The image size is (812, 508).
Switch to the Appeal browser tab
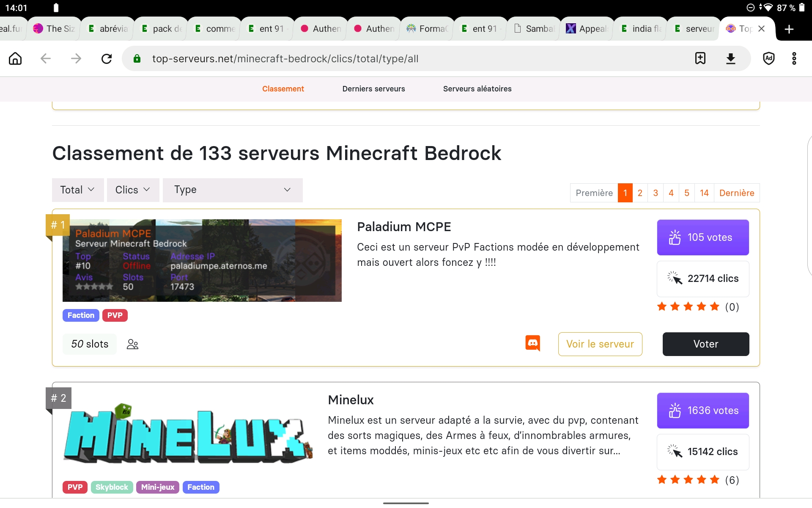pos(587,29)
